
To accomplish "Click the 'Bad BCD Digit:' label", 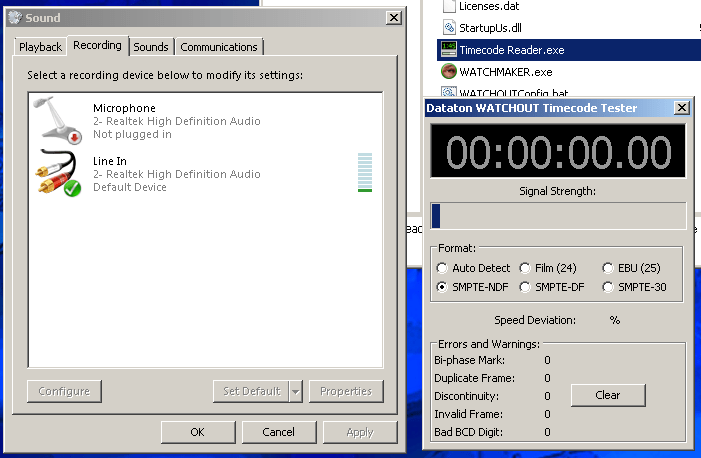I will pos(468,432).
